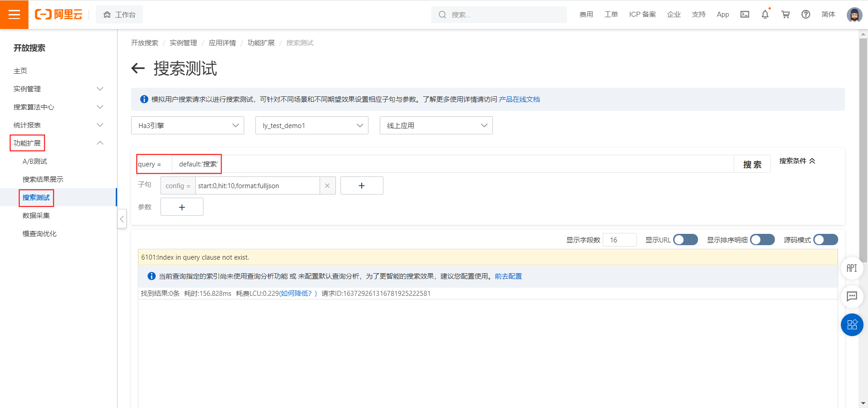Open the user avatar menu

point(854,14)
